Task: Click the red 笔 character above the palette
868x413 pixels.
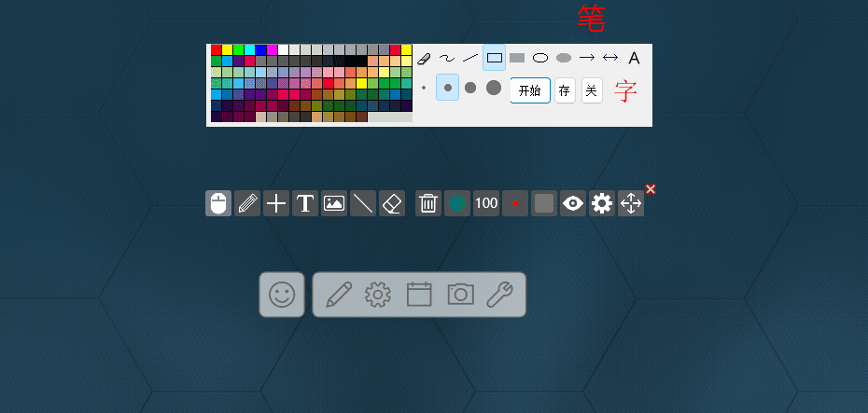Action: 591,19
